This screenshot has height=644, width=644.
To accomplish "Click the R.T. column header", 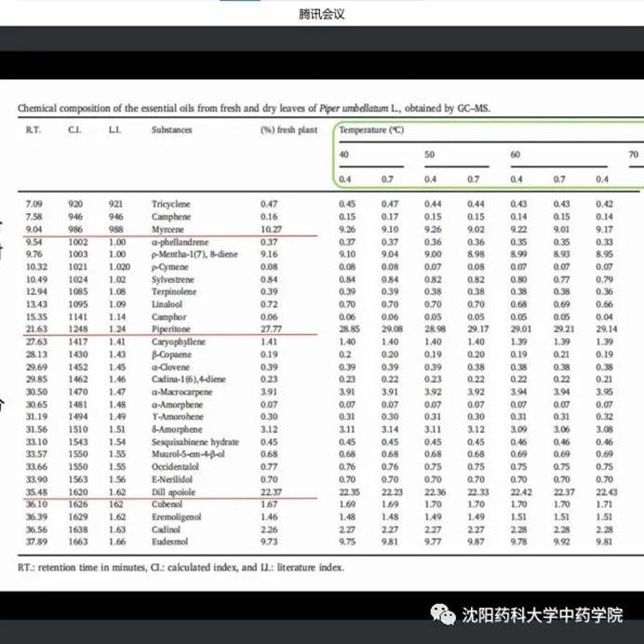I will tap(33, 130).
